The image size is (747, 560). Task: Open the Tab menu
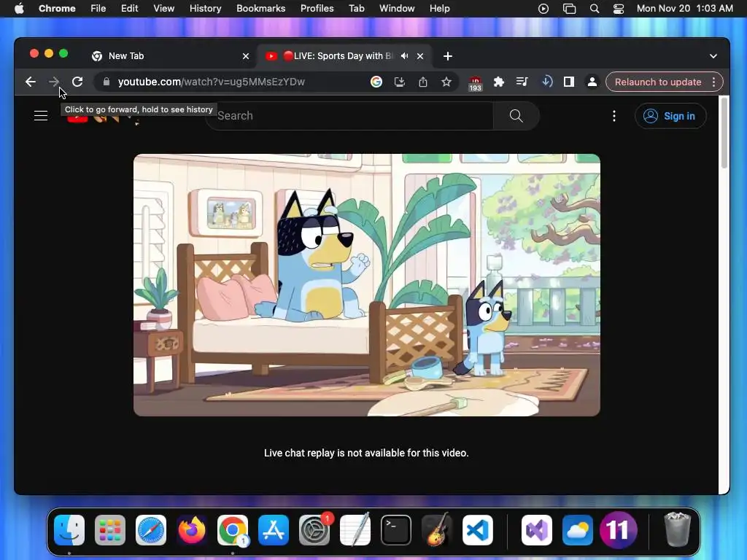pos(356,8)
